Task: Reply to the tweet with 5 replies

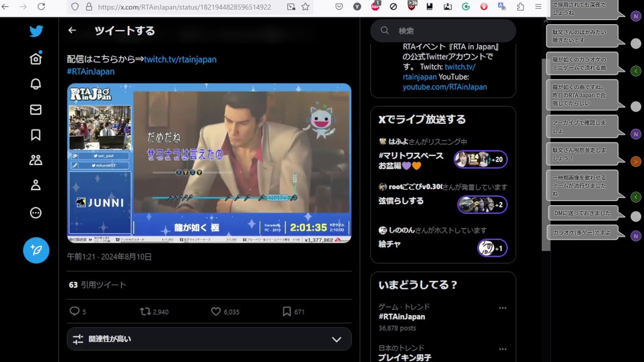Action: pyautogui.click(x=74, y=312)
